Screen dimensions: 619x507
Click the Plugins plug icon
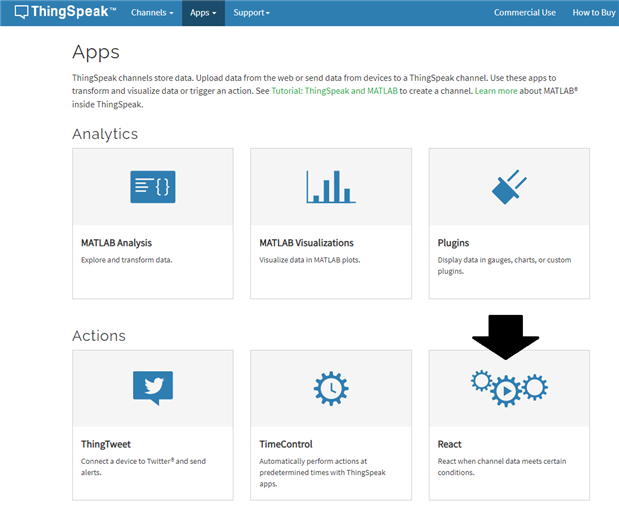pos(509,187)
